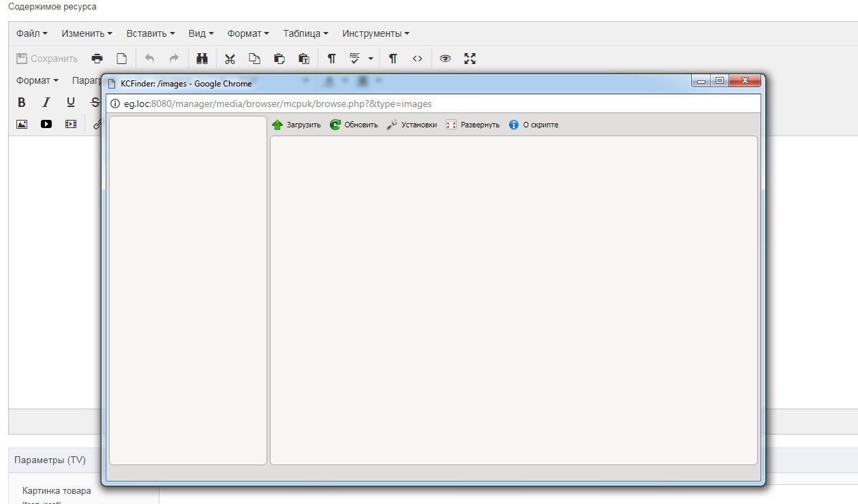Viewport: 858px width, 504px height.
Task: Click the KCFinder folder tree panel
Action: [x=188, y=290]
